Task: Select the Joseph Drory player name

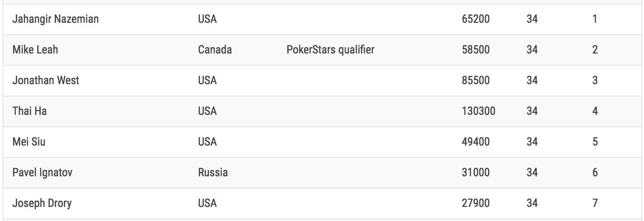Action: click(x=42, y=203)
